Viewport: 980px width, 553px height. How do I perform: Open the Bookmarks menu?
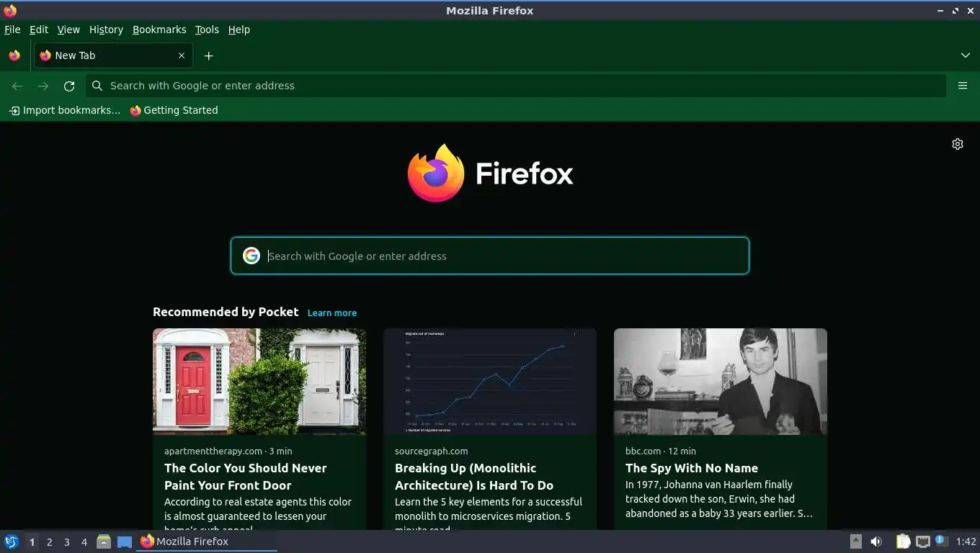point(159,30)
